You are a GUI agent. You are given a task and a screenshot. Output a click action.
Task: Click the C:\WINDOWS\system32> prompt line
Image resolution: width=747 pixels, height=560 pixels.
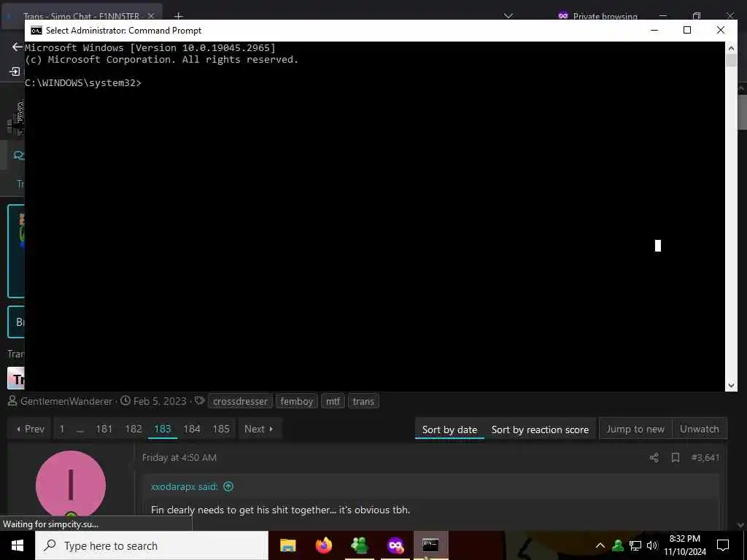[83, 83]
